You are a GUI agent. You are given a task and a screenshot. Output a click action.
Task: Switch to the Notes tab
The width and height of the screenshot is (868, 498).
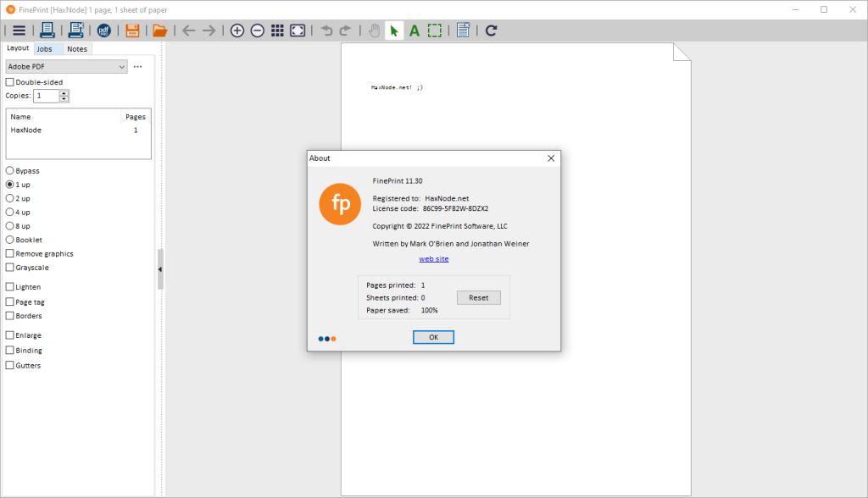(77, 48)
